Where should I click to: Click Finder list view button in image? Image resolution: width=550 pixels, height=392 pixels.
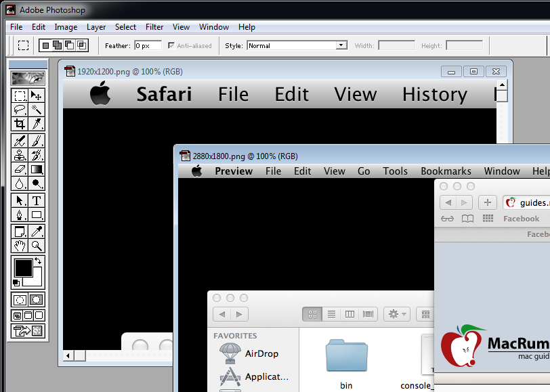point(331,314)
